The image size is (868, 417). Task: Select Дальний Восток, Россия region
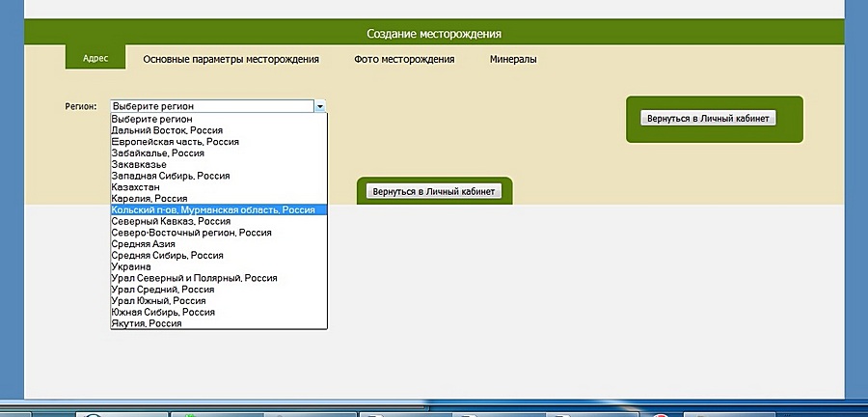coord(219,130)
